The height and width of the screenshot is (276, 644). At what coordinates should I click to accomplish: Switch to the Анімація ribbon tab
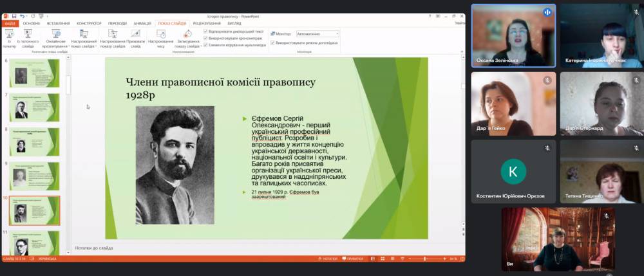(141, 23)
